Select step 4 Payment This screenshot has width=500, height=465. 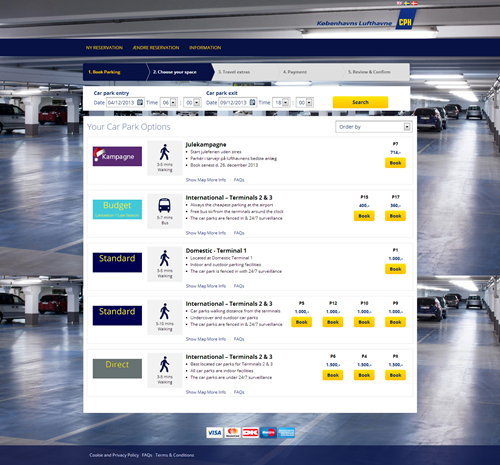(x=310, y=72)
